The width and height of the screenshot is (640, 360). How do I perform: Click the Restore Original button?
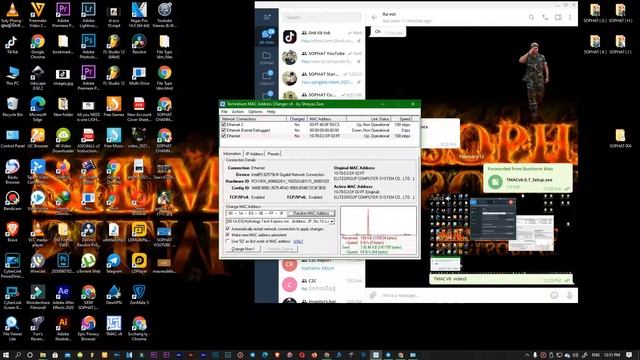[280, 249]
